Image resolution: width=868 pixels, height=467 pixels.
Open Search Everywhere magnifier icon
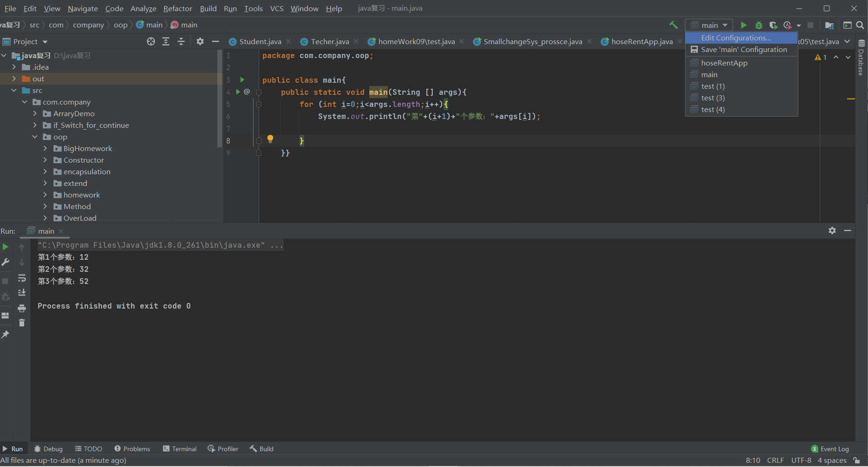tap(860, 25)
